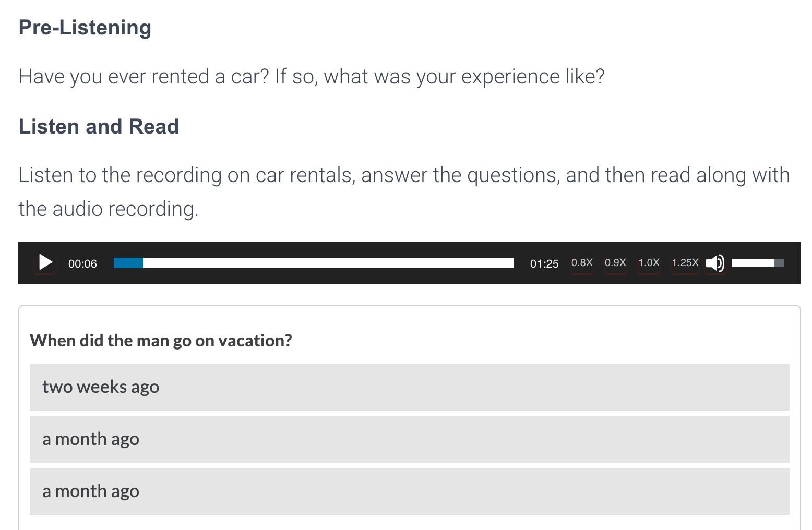Click the question 'When did the man go on vacation?'
This screenshot has height=530, width=812.
click(161, 341)
